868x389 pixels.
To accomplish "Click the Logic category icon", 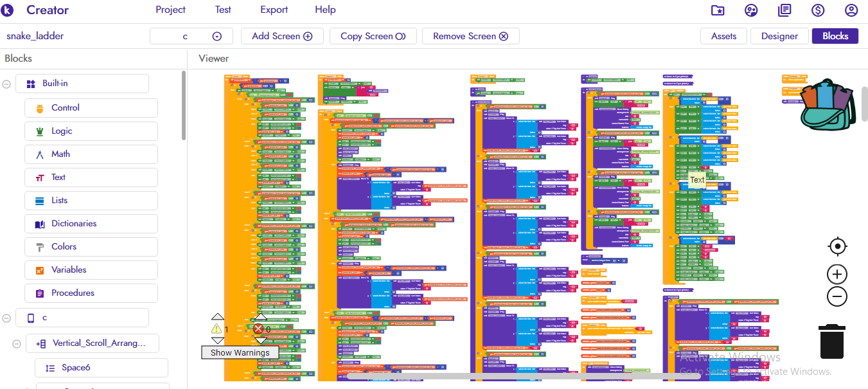I will point(40,131).
